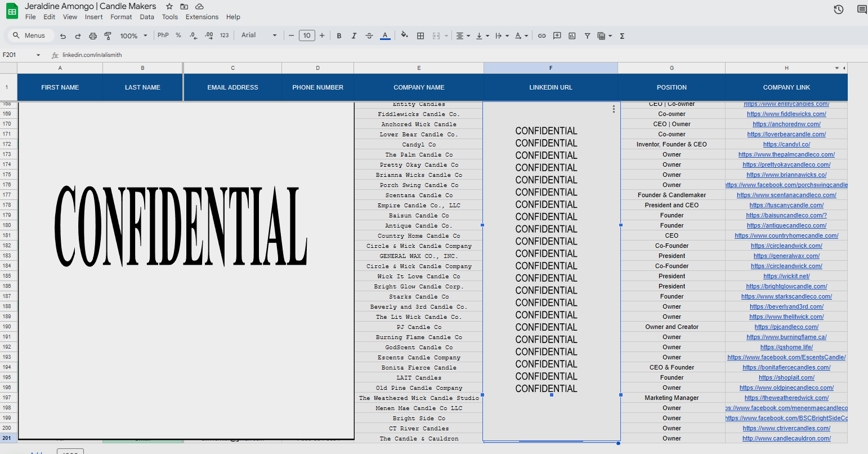Toggle italic formatting
This screenshot has width=868, height=454.
[x=354, y=35]
